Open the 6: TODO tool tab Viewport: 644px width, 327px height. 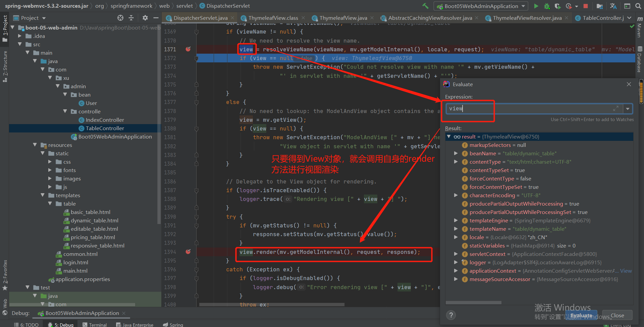point(26,324)
